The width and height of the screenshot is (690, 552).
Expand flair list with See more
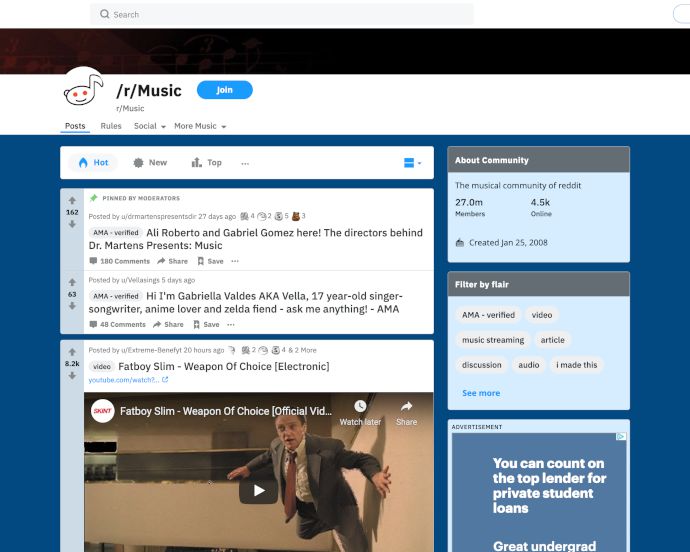(481, 393)
